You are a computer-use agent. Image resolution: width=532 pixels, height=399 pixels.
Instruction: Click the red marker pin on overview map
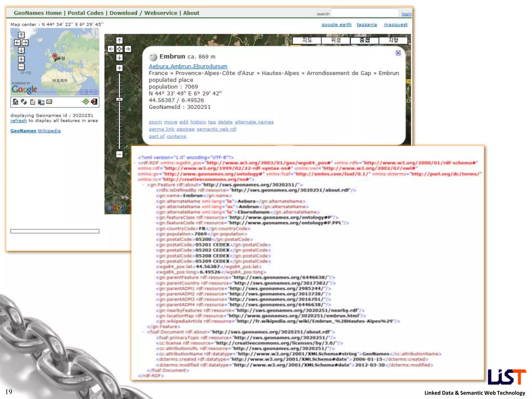pos(55,57)
